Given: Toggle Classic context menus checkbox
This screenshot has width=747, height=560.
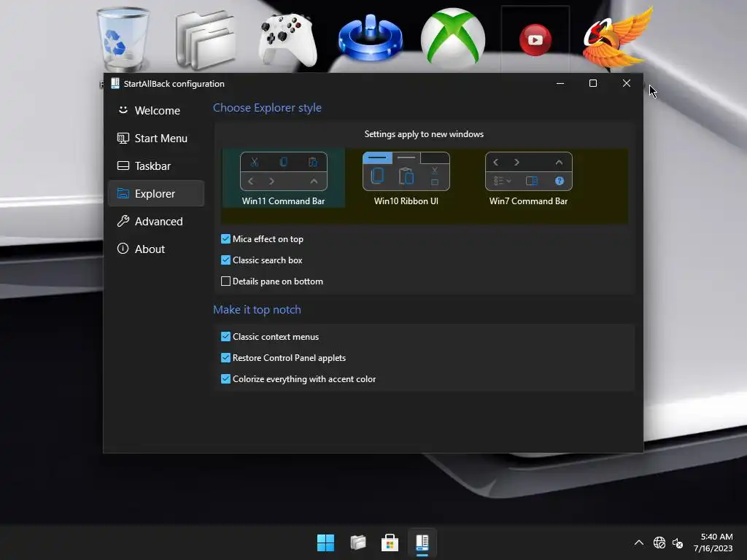Looking at the screenshot, I should 226,337.
